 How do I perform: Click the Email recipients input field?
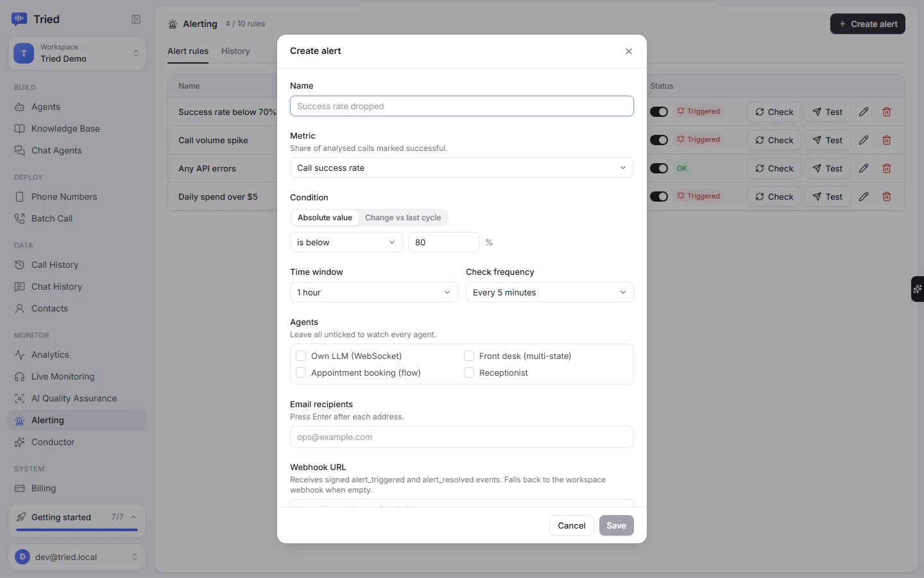pos(462,437)
